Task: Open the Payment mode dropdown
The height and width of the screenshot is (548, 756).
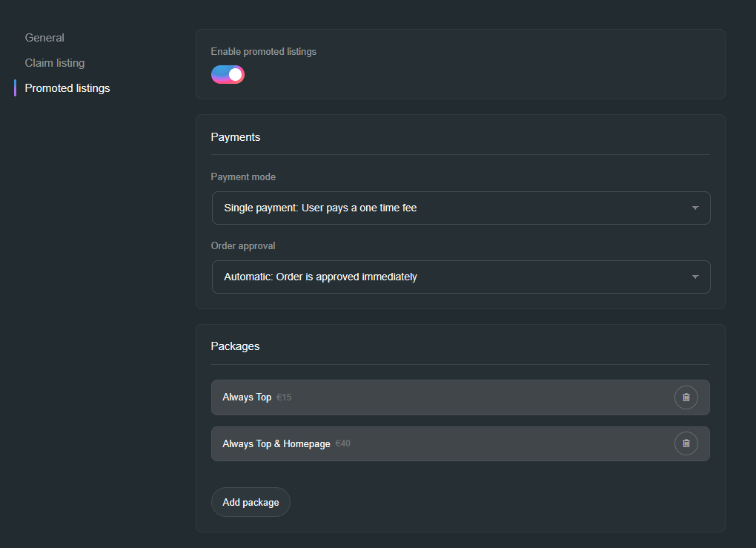Action: pyautogui.click(x=460, y=208)
